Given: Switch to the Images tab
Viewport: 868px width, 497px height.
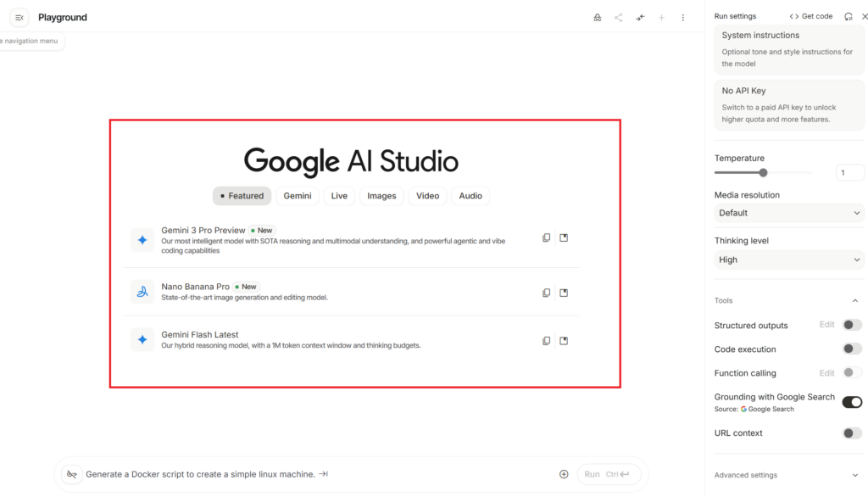Looking at the screenshot, I should [381, 196].
